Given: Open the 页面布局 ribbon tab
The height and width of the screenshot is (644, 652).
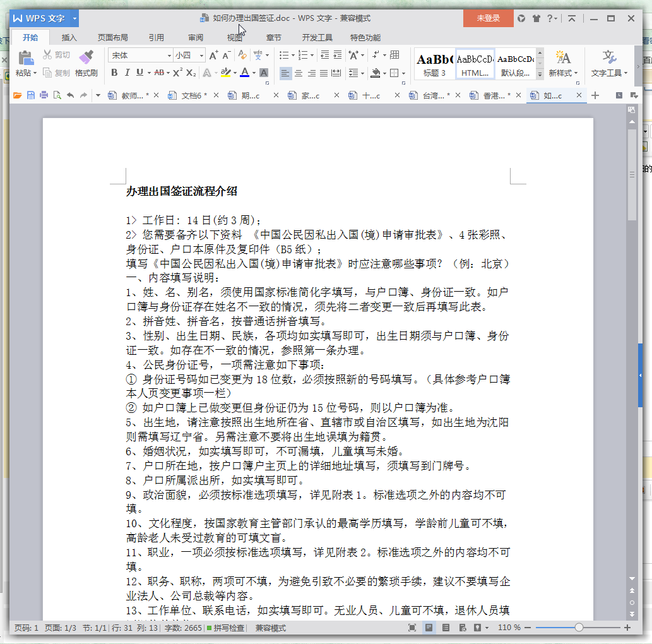Looking at the screenshot, I should point(113,38).
